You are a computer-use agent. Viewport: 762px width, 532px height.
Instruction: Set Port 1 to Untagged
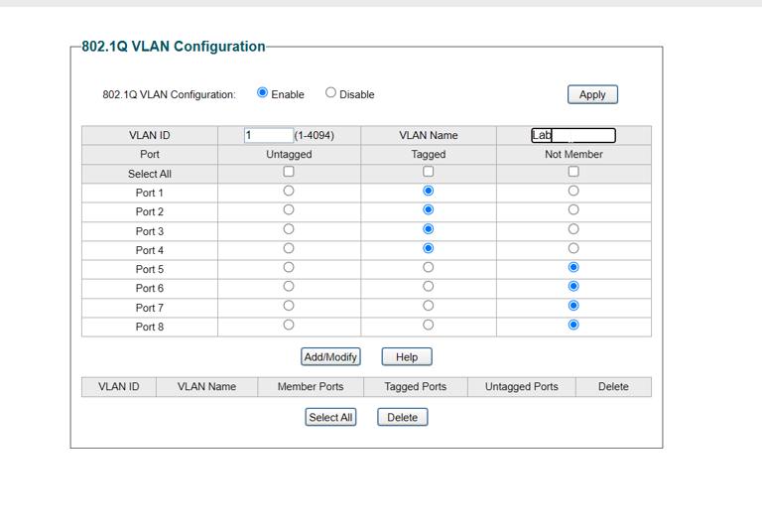289,191
